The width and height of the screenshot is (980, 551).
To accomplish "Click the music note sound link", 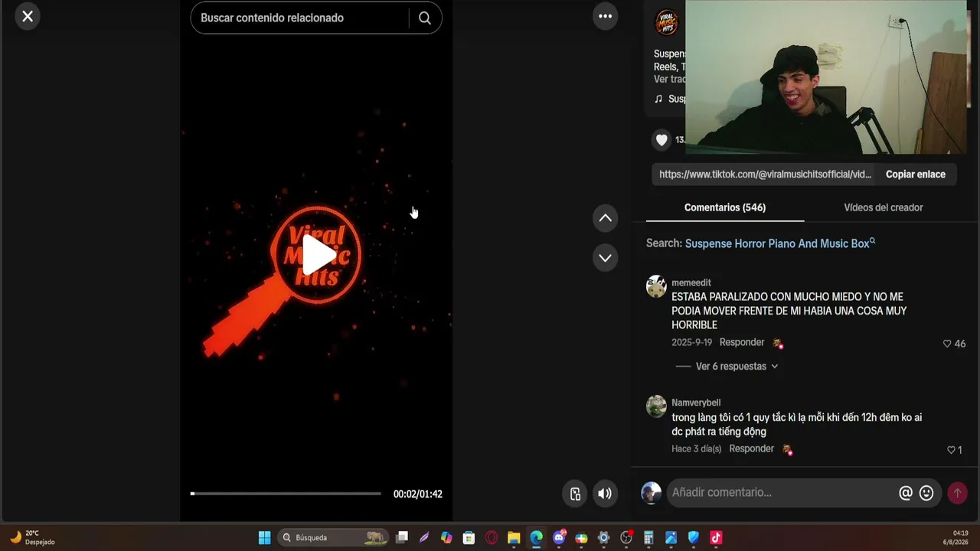I will 670,99.
